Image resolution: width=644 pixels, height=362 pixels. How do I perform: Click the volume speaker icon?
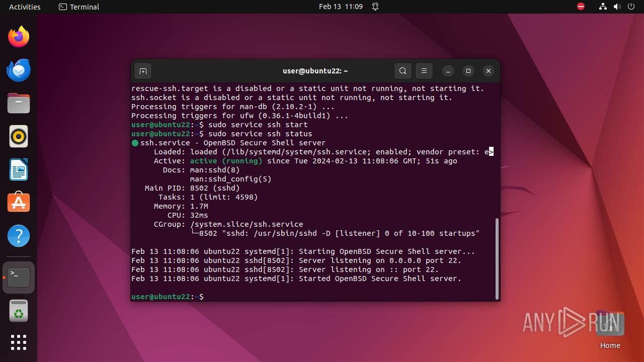tap(617, 7)
